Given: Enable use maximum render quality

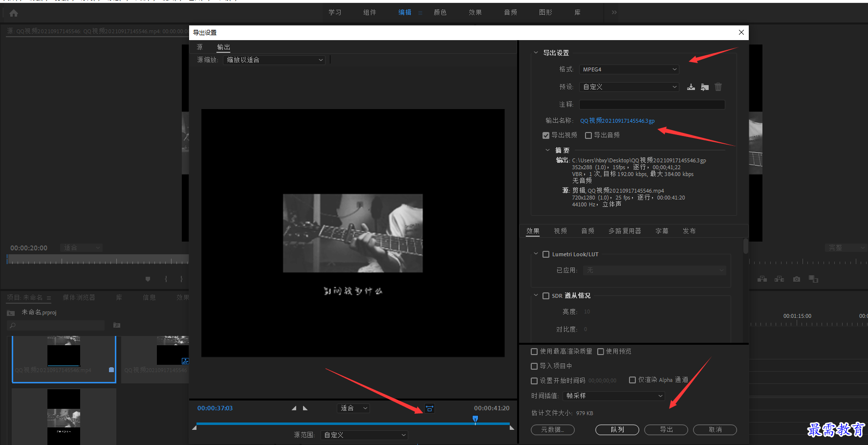Looking at the screenshot, I should (x=534, y=352).
